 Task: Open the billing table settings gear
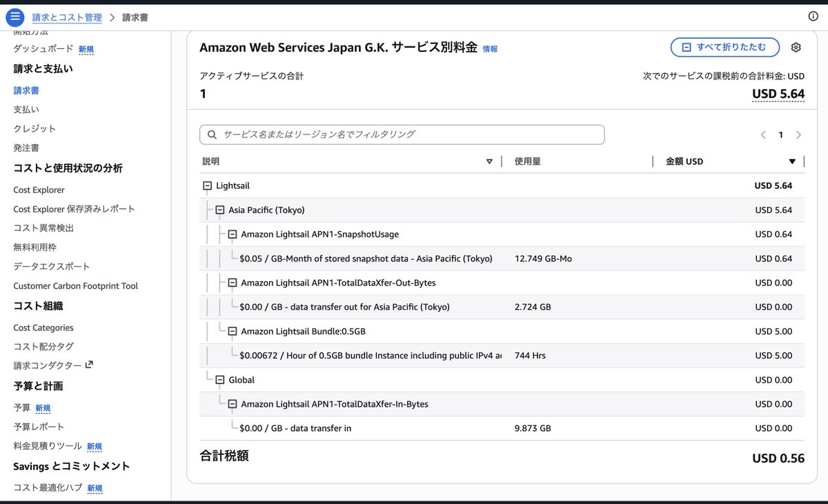point(796,47)
